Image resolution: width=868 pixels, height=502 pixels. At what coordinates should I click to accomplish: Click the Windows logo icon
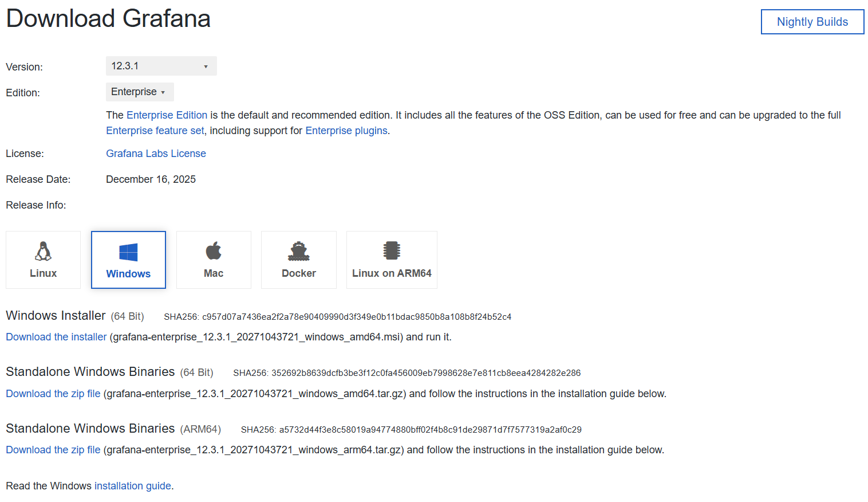coord(128,252)
